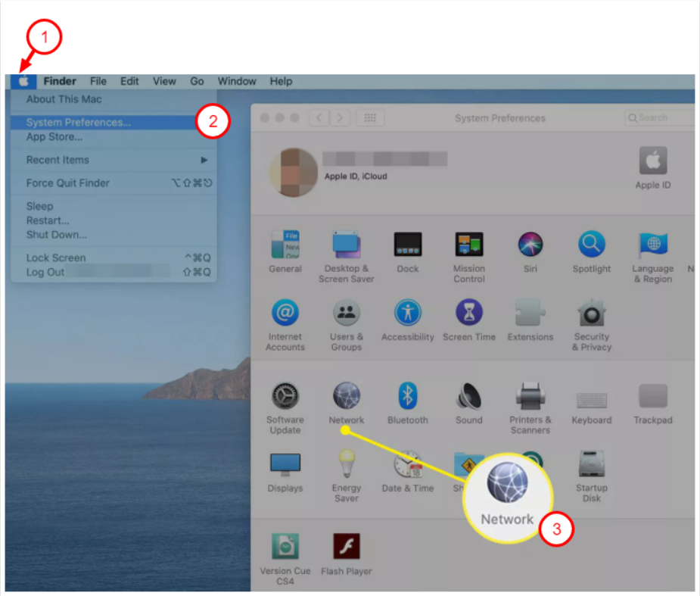Image resolution: width=700 pixels, height=596 pixels.
Task: Select Lock Screen menu entry
Action: 114,257
